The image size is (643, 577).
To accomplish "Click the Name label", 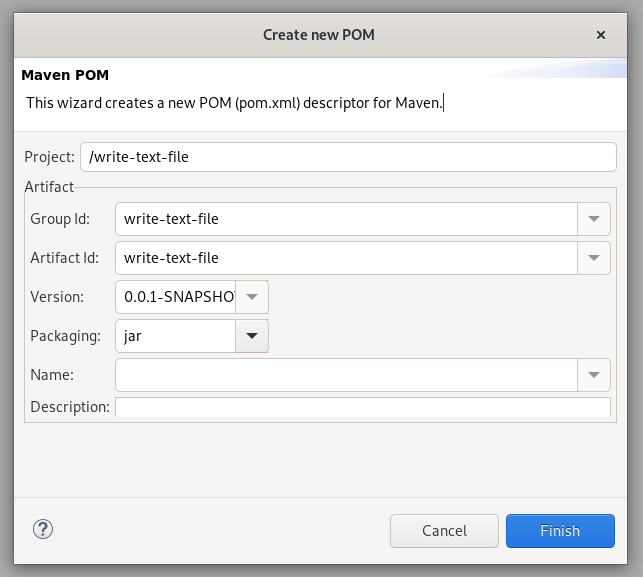I will 52,375.
